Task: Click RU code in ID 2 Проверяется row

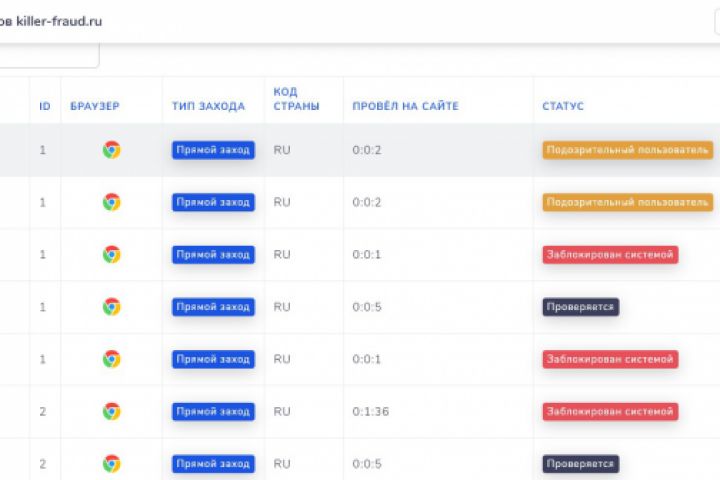Action: 282,463
